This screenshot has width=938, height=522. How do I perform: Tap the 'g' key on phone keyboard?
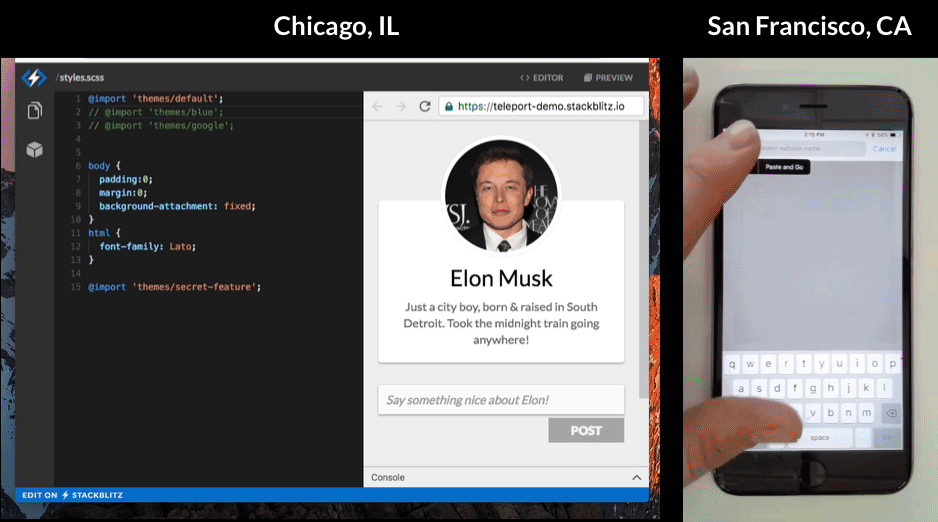coord(812,388)
